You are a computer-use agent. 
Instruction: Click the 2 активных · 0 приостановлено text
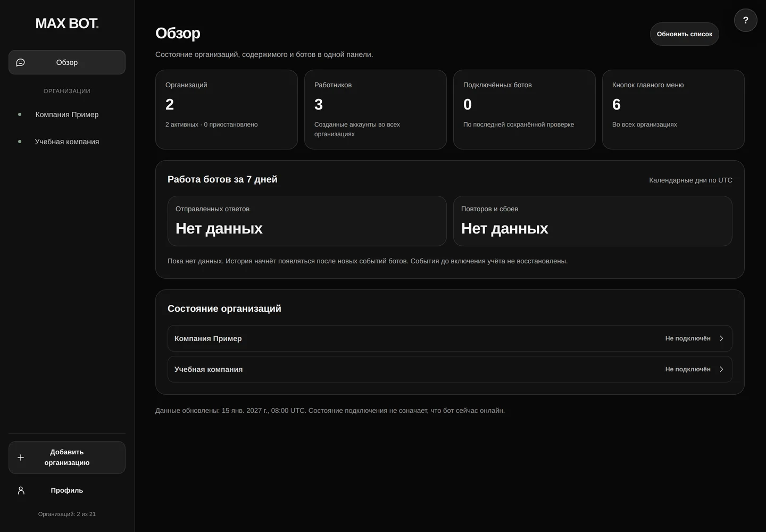tap(212, 124)
